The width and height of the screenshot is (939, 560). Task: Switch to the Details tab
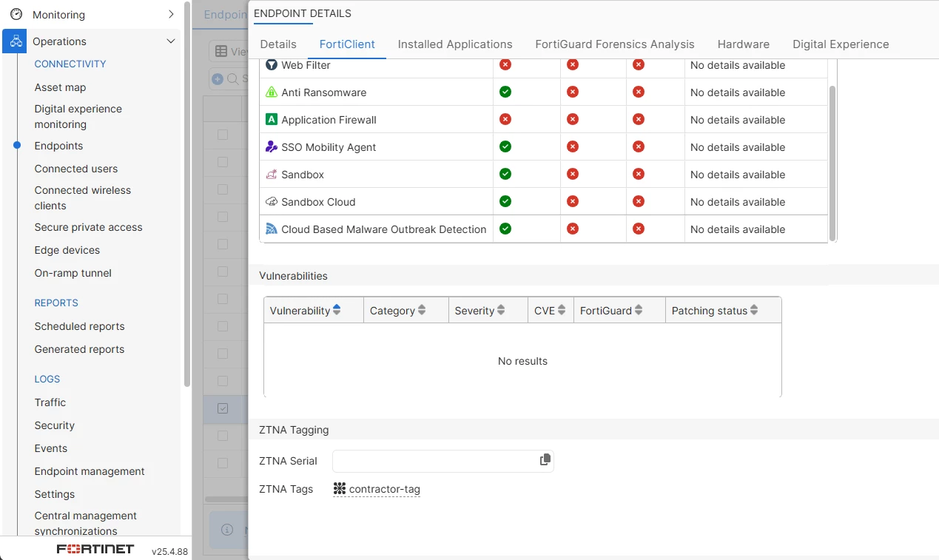(x=278, y=44)
